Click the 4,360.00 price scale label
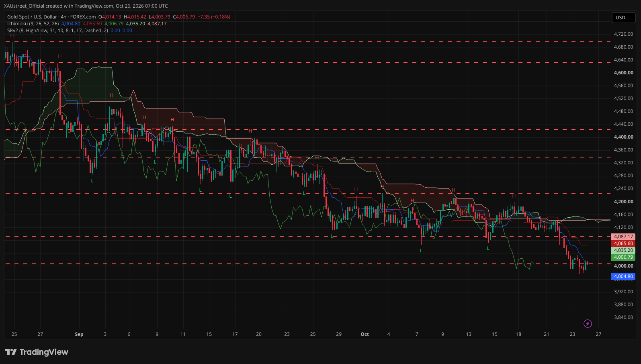 [x=623, y=150]
